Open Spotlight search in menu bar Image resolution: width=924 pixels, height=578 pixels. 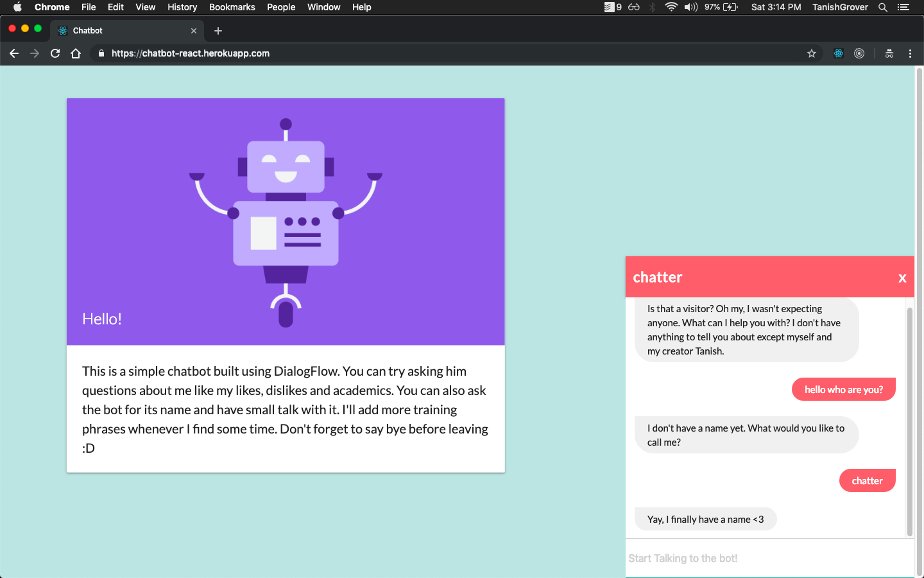[883, 7]
